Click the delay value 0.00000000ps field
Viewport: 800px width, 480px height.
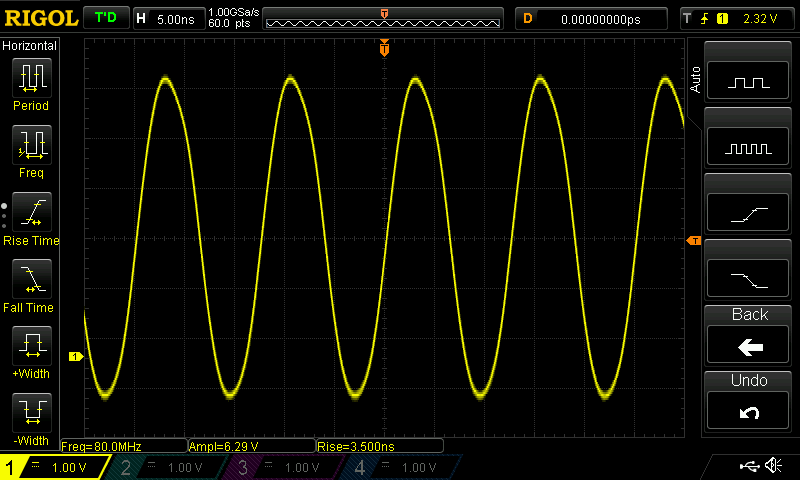pos(591,19)
